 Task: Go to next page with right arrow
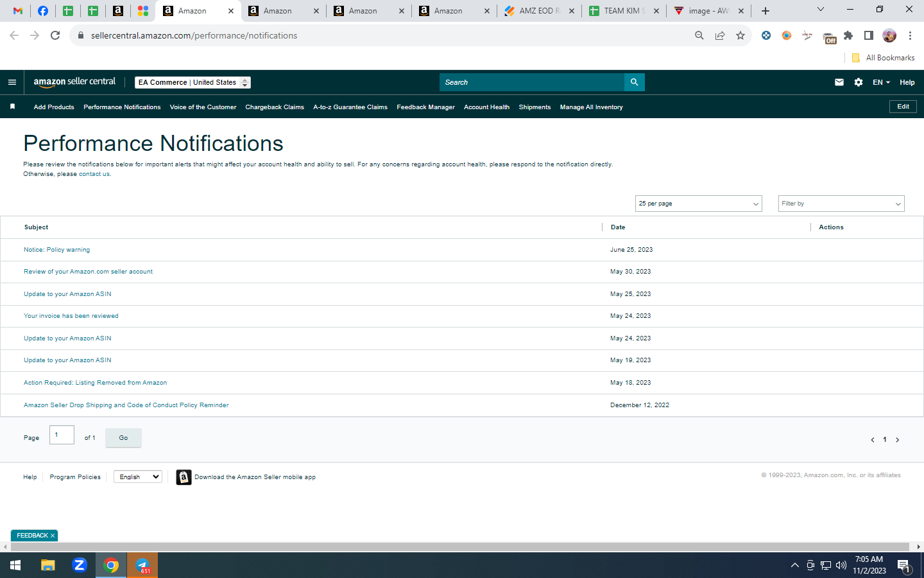point(897,440)
